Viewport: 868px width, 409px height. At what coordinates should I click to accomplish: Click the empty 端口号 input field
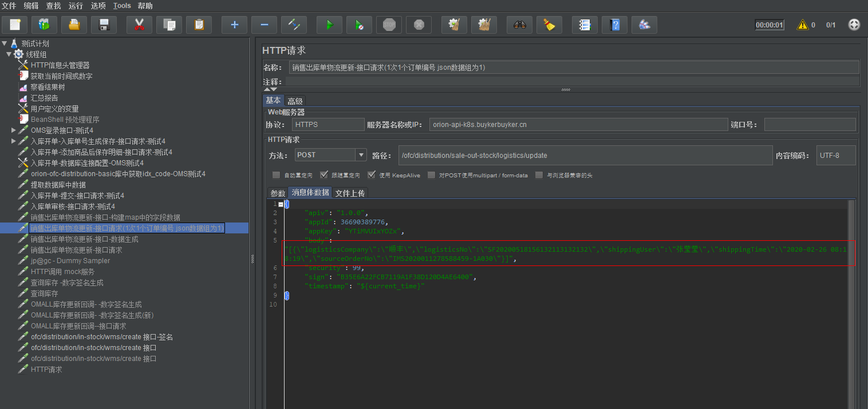[x=810, y=125]
